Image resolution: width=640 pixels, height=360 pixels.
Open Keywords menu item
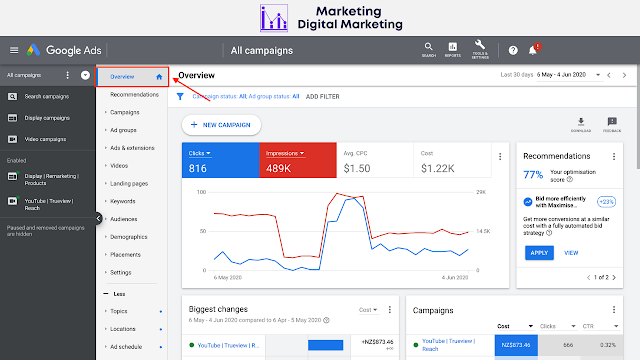[x=122, y=201]
